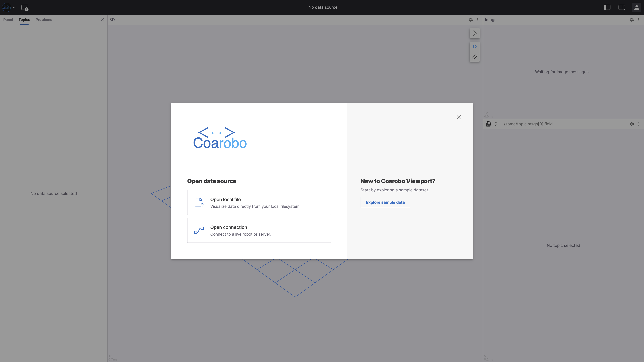Select the ruler measurement tool
Image resolution: width=644 pixels, height=362 pixels.
[x=474, y=56]
